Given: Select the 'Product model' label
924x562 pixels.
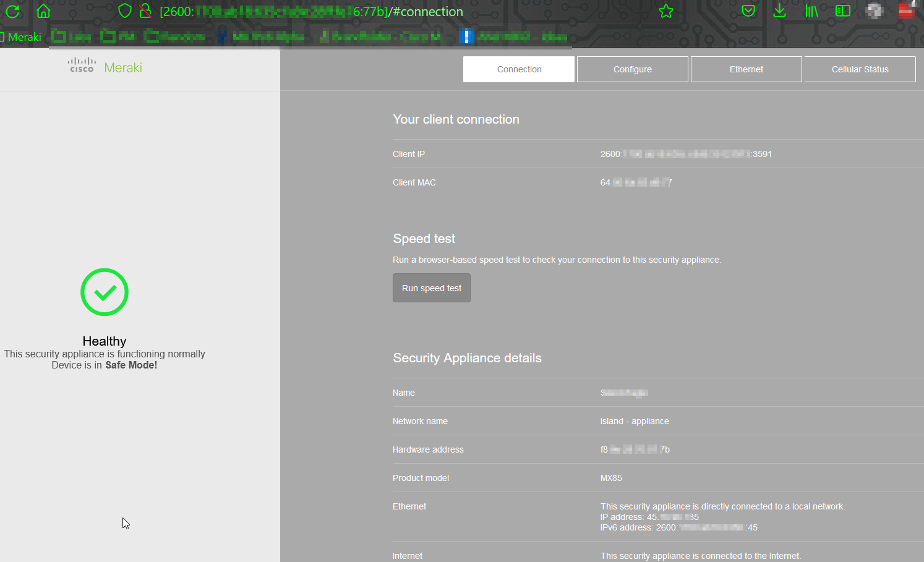Looking at the screenshot, I should pyautogui.click(x=421, y=478).
